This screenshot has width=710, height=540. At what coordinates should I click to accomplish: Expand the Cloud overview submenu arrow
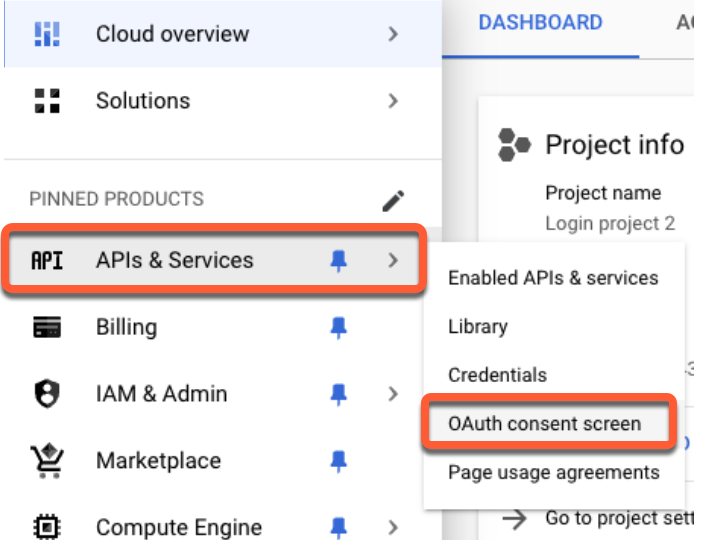click(x=393, y=34)
